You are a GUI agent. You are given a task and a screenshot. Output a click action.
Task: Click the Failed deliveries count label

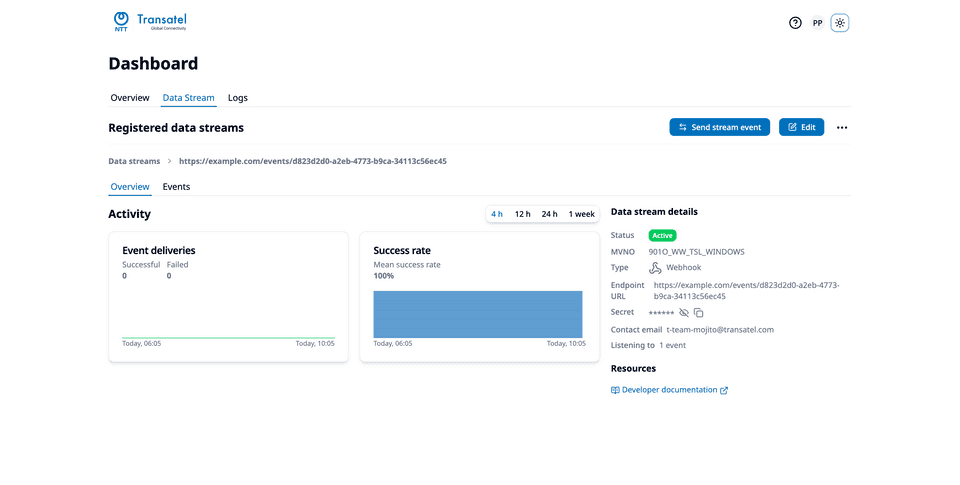pos(178,265)
